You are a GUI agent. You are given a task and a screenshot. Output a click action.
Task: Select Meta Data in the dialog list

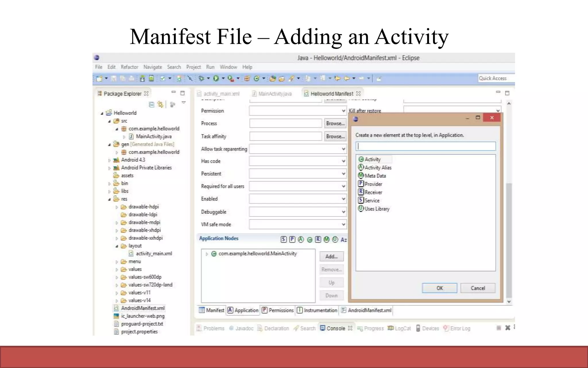[x=372, y=176]
